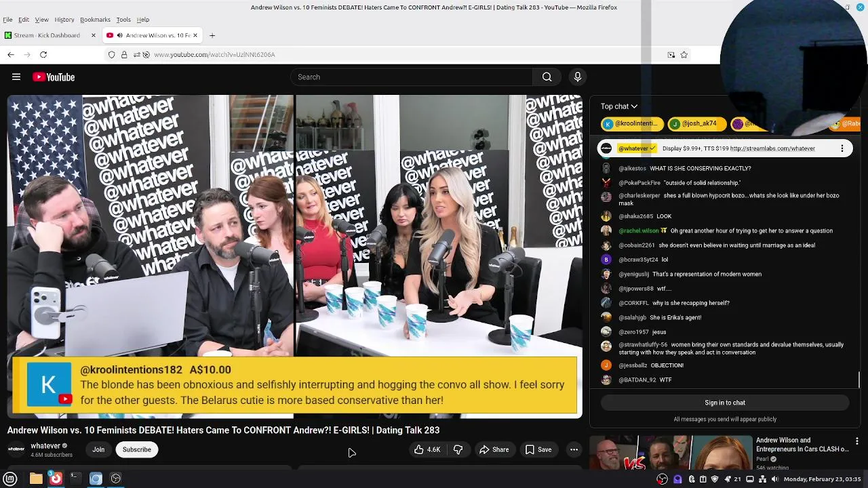Image resolution: width=868 pixels, height=488 pixels.
Task: Open the View menu
Action: 41,20
